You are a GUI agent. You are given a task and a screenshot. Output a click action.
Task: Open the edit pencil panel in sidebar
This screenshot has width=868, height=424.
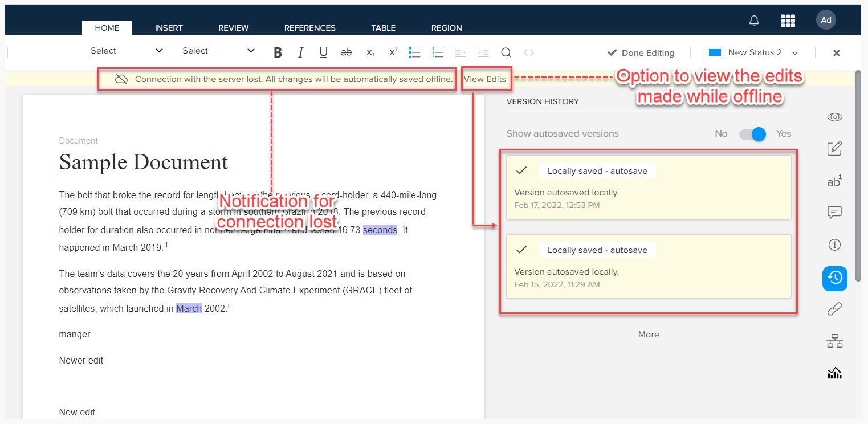point(834,149)
